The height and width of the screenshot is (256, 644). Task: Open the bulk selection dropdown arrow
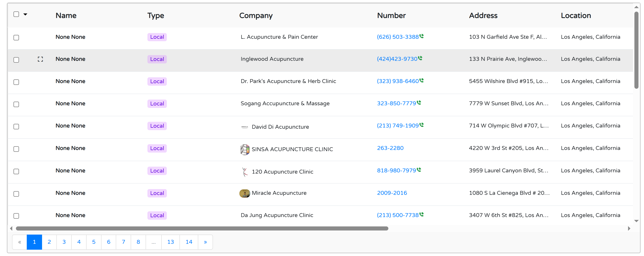[x=25, y=14]
